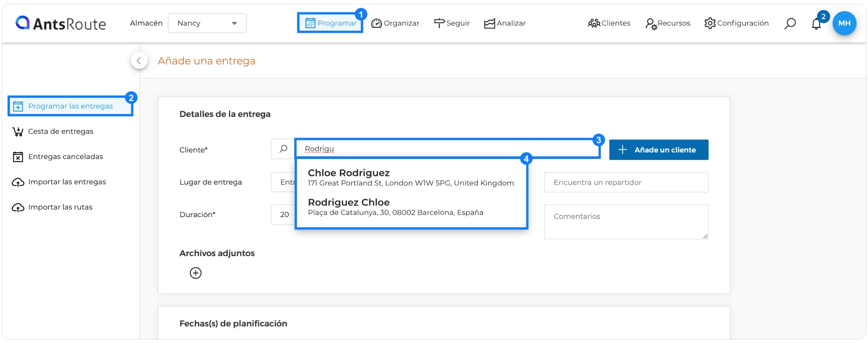Image resolution: width=868 pixels, height=343 pixels.
Task: Click the Lugar de entrega field
Action: (283, 182)
